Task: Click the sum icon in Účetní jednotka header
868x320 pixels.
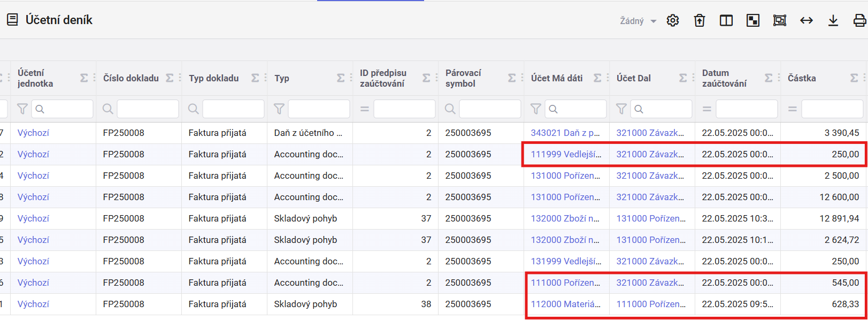Action: click(84, 78)
